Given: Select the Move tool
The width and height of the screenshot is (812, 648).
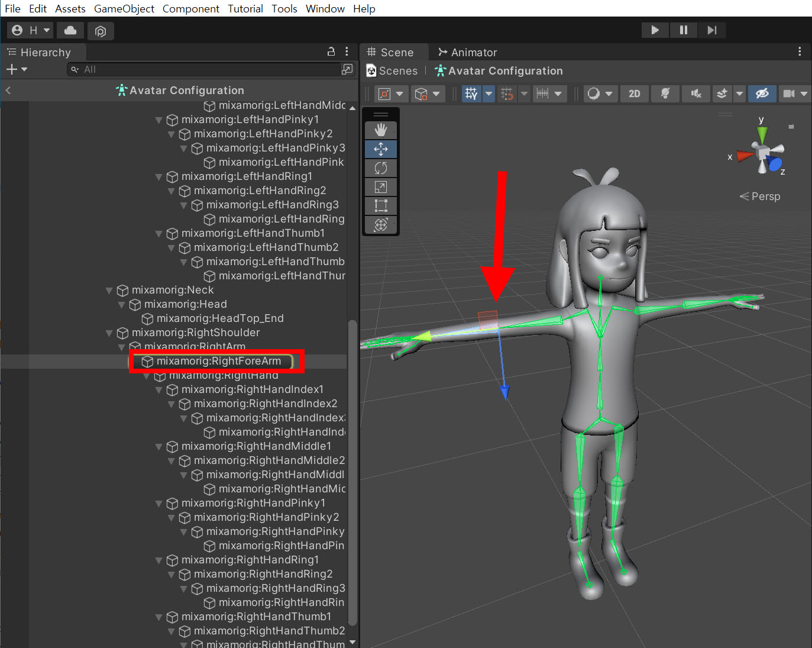Looking at the screenshot, I should click(381, 149).
